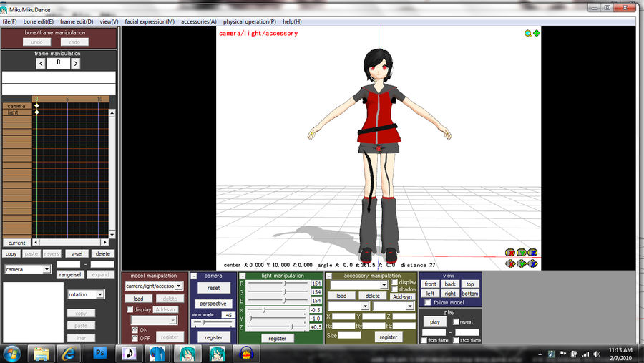Open the right accessory bone dropdown below Add-syn
644x363 pixels.
393,306
